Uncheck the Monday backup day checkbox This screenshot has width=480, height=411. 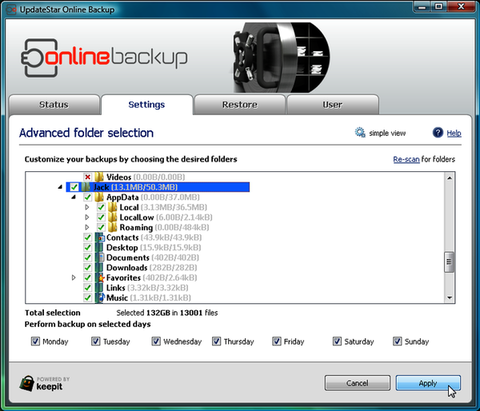tap(35, 341)
